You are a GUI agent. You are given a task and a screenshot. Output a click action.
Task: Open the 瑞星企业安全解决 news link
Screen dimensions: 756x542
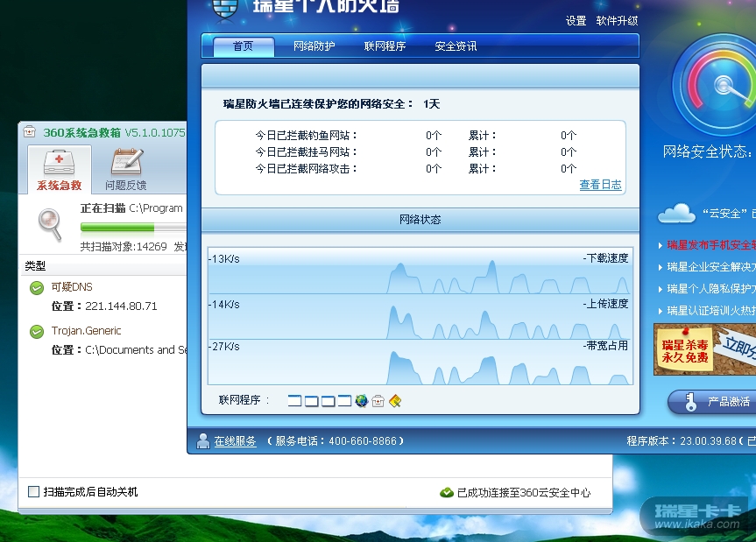pos(711,267)
